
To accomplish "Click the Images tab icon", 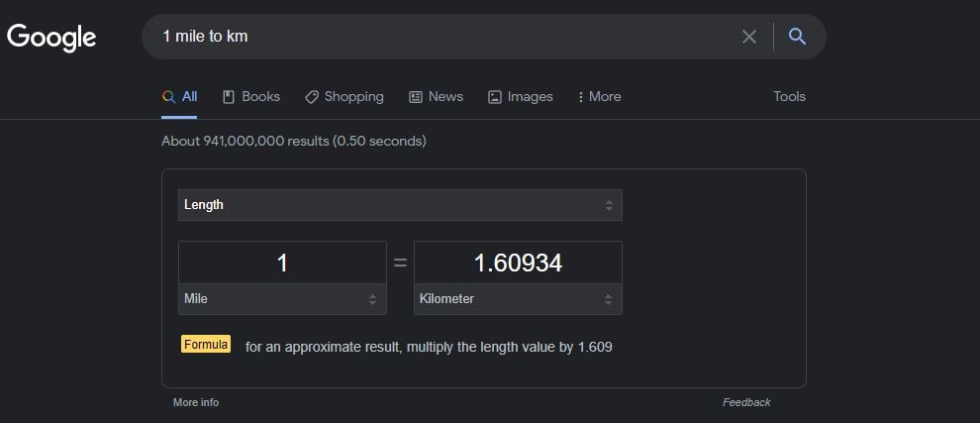I will coord(495,97).
